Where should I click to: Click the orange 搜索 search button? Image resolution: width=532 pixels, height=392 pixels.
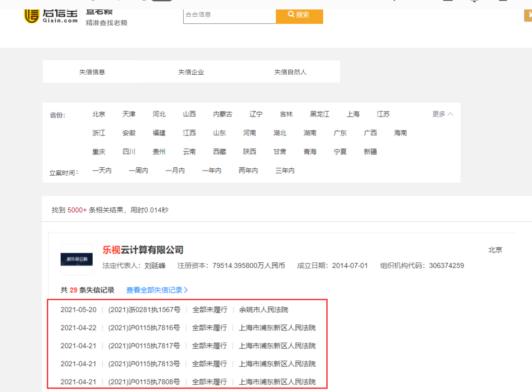click(x=299, y=15)
